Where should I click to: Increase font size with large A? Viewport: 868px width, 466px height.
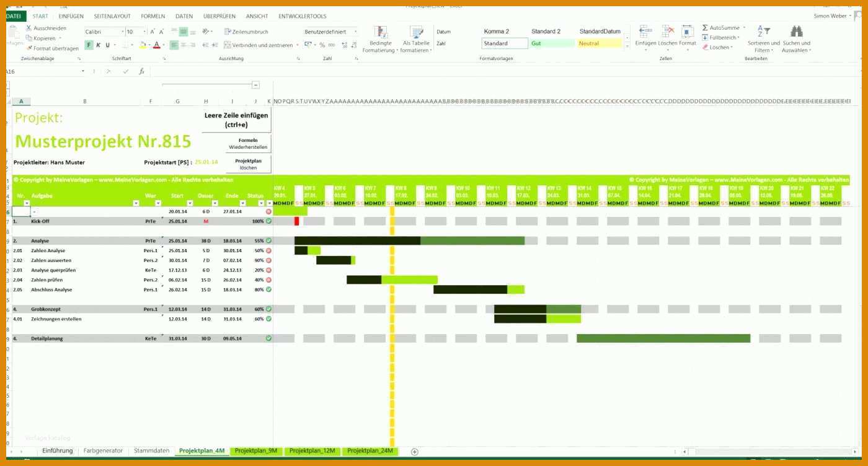(153, 32)
